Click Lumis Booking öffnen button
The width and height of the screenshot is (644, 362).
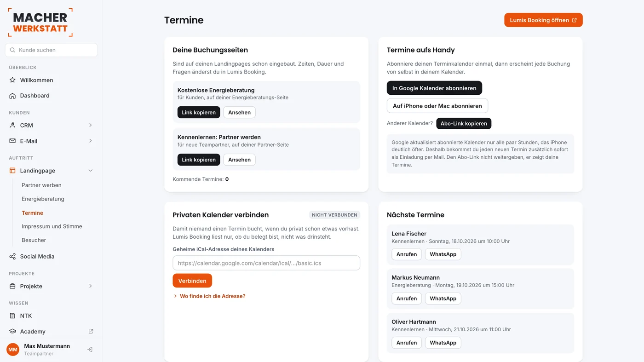click(x=543, y=20)
